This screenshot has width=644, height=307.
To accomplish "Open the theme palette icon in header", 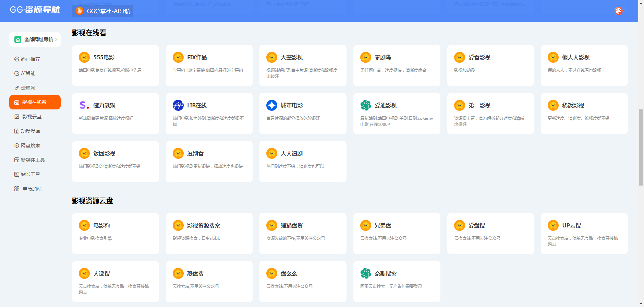I will (619, 11).
